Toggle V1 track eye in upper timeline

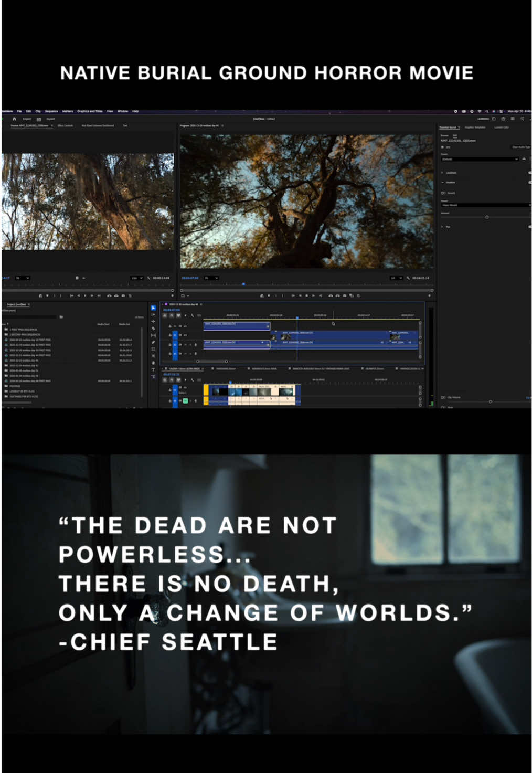[185, 335]
